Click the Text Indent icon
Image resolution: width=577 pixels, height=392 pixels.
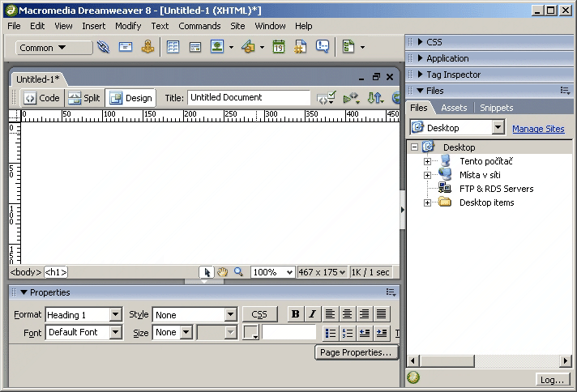[x=382, y=333]
